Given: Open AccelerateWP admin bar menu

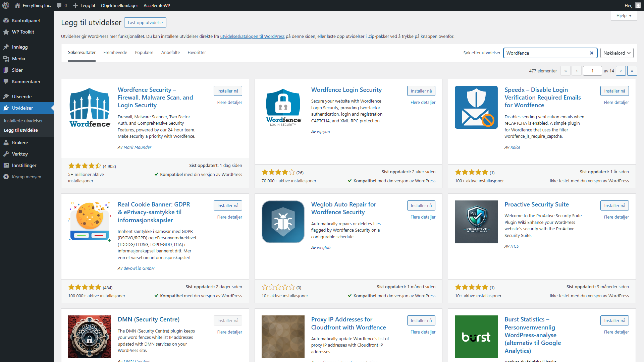Looking at the screenshot, I should pos(157,5).
